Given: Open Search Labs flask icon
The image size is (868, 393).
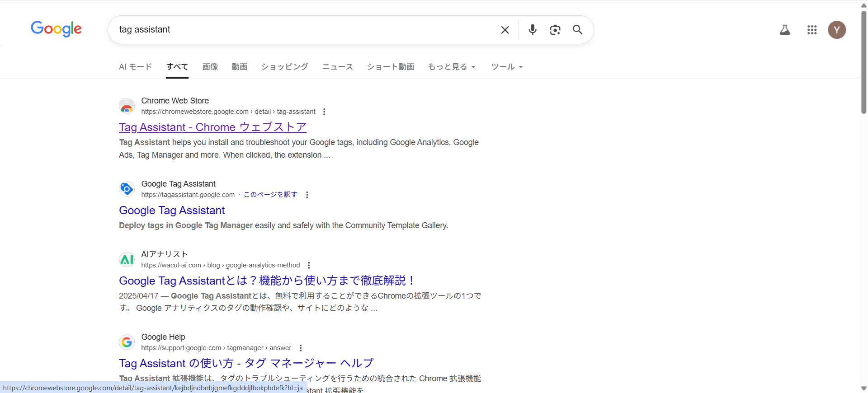Looking at the screenshot, I should [x=785, y=30].
